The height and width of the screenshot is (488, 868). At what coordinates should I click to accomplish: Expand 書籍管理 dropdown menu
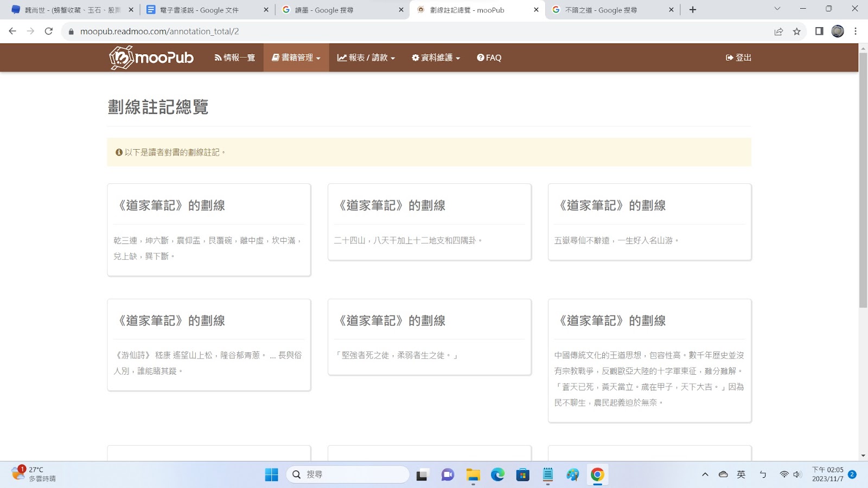tap(296, 57)
